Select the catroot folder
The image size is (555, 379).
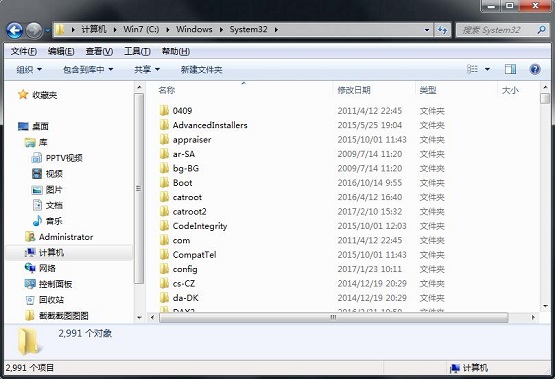[187, 197]
